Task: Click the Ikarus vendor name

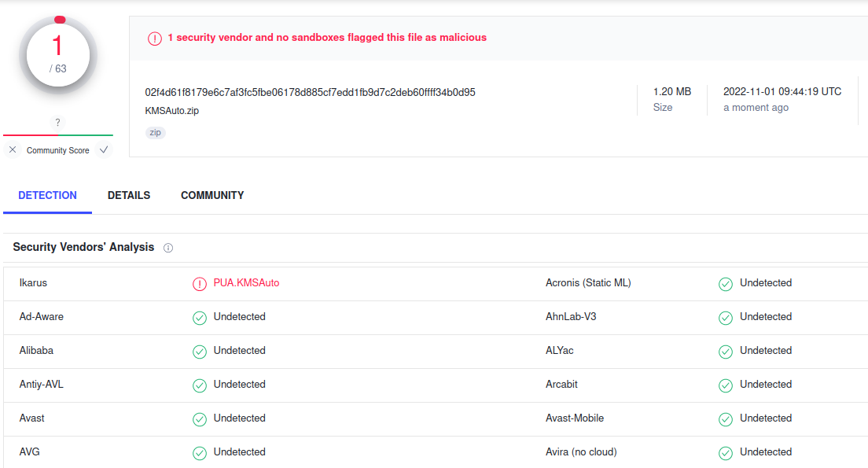Action: [x=33, y=282]
